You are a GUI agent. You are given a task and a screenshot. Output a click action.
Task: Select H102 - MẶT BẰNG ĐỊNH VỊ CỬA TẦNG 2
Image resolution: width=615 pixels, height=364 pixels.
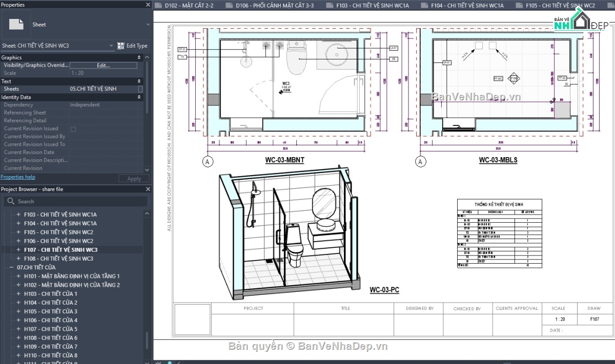pos(72,285)
